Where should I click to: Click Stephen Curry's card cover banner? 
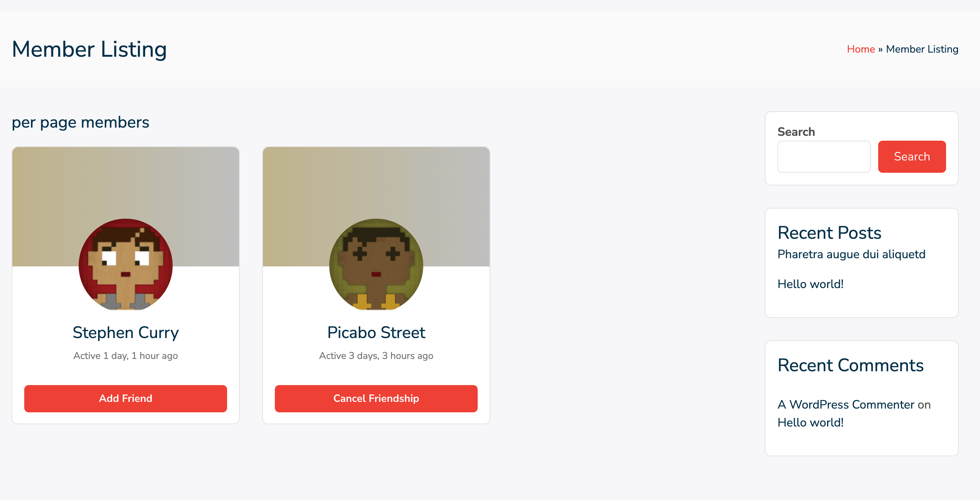pos(126,183)
